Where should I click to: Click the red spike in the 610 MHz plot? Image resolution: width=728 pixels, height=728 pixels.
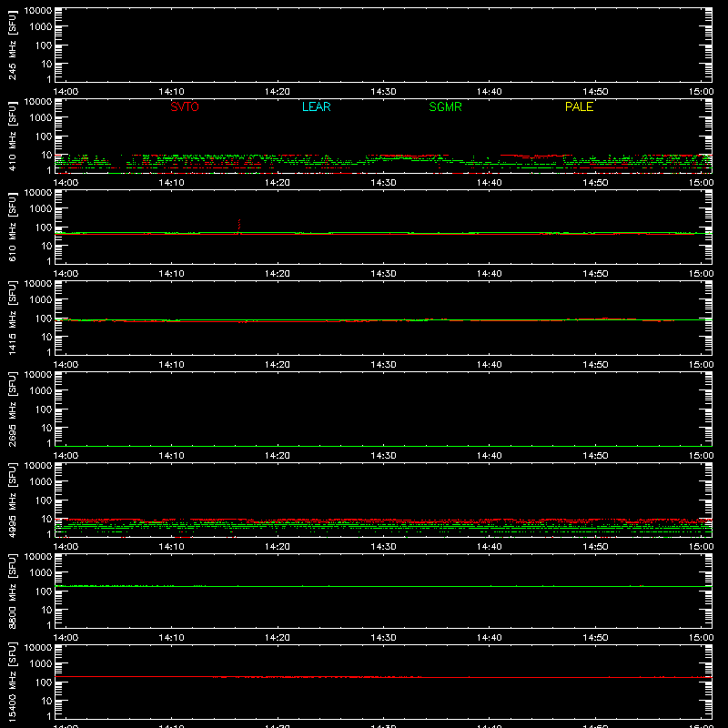point(239,225)
